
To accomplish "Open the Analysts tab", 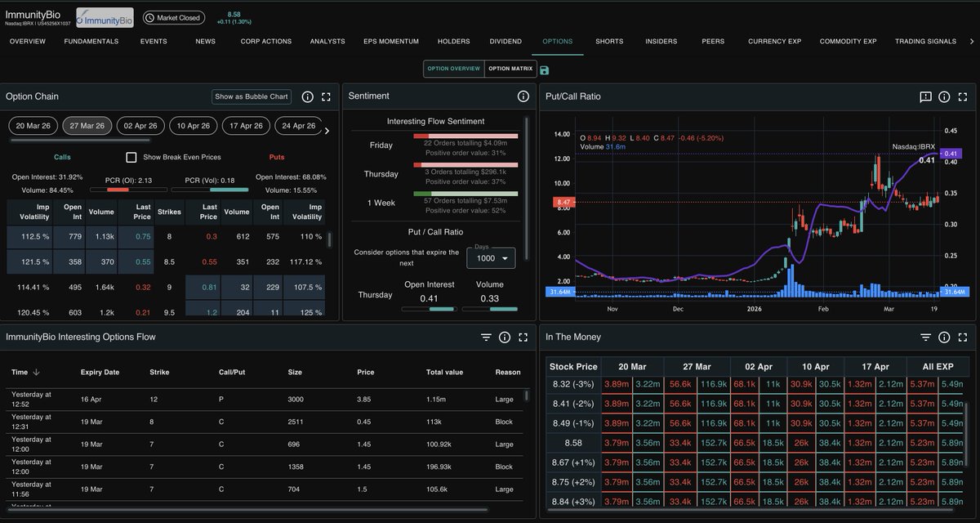I will (x=327, y=41).
